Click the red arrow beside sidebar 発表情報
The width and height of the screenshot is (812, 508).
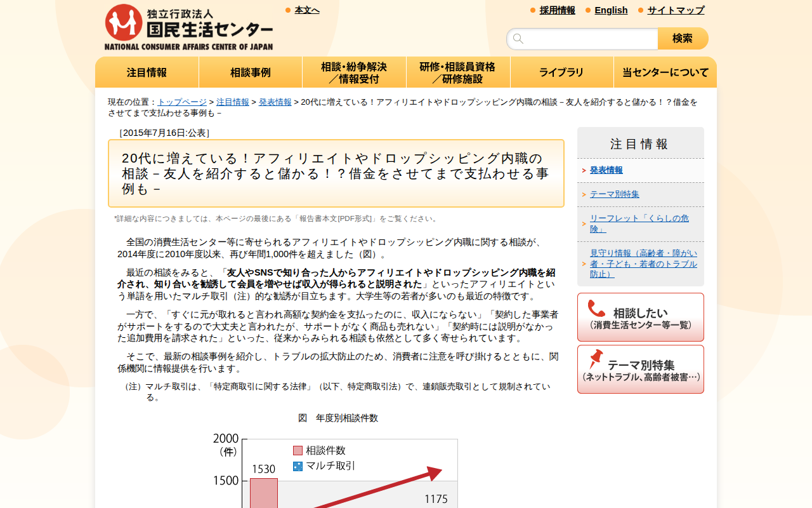click(584, 170)
